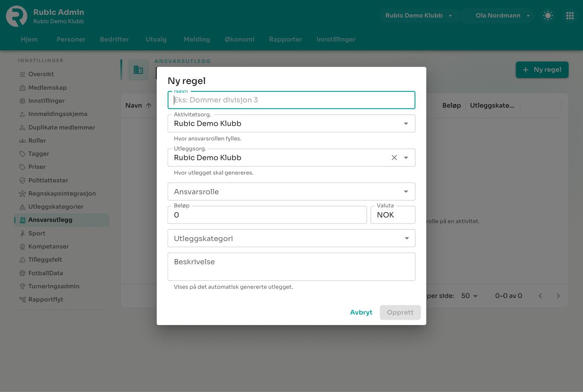Click the Beskrivelse text area
The width and height of the screenshot is (583, 392).
pyautogui.click(x=291, y=267)
